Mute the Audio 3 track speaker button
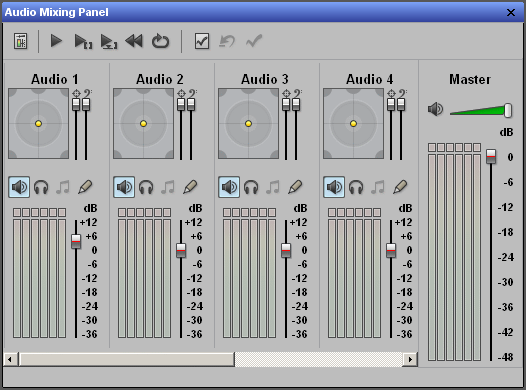The height and width of the screenshot is (390, 526). [229, 187]
